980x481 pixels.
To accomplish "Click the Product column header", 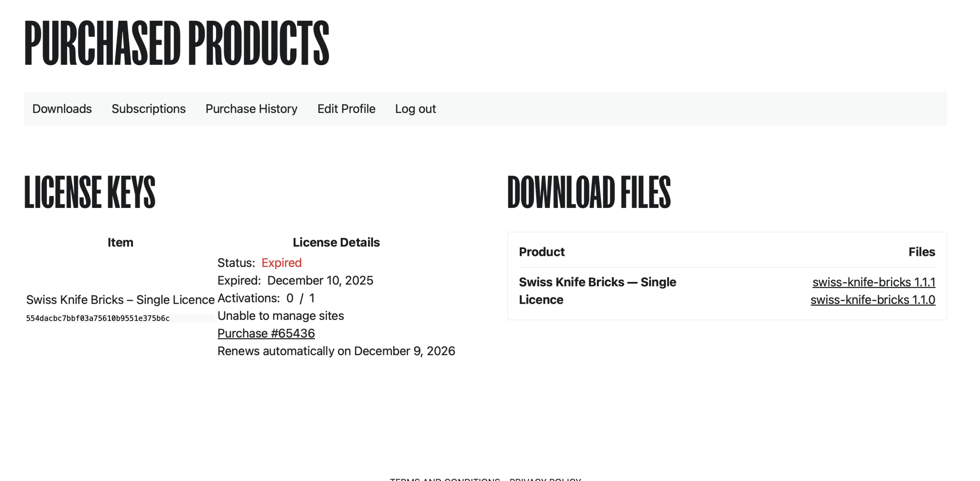I will tap(542, 252).
